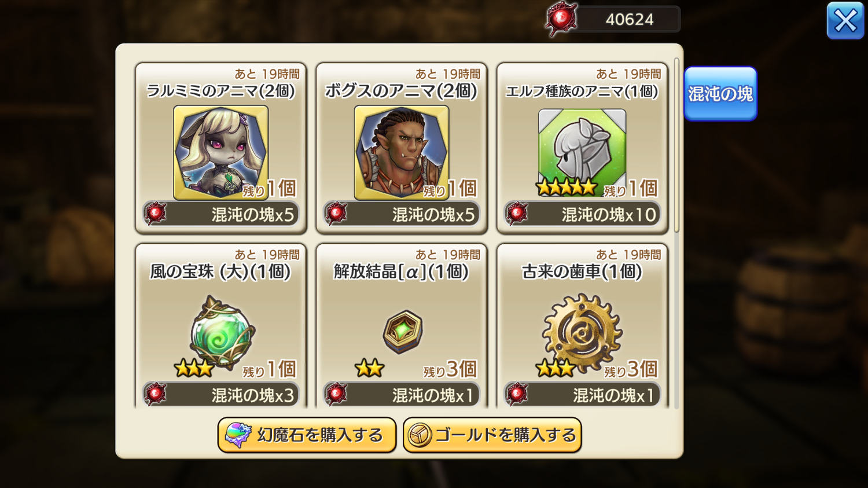Click the gold coin icon on purchase button
868x488 pixels.
pos(420,435)
